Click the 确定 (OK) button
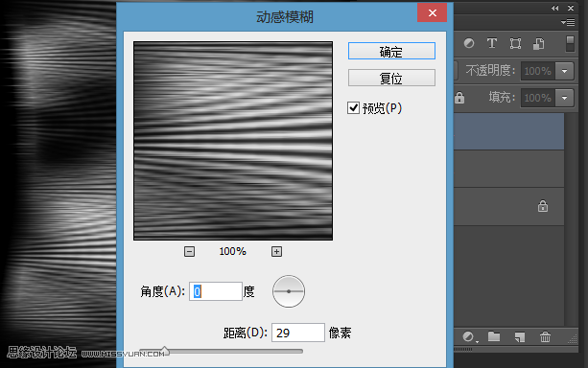The height and width of the screenshot is (368, 588). point(391,51)
